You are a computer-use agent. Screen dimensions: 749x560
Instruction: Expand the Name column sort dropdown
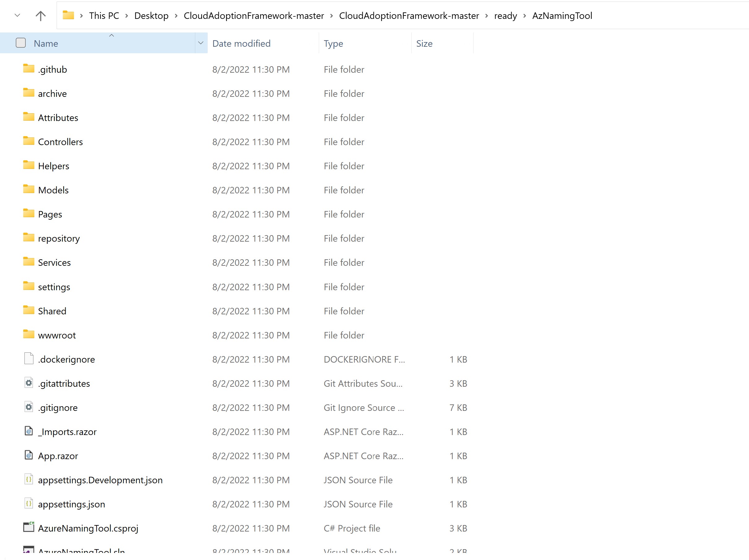pos(201,43)
